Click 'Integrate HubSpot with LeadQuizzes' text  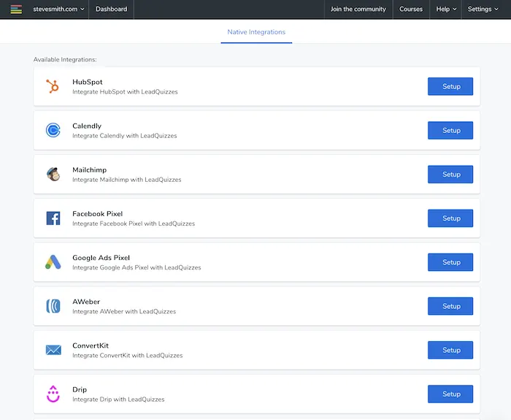[x=125, y=92]
